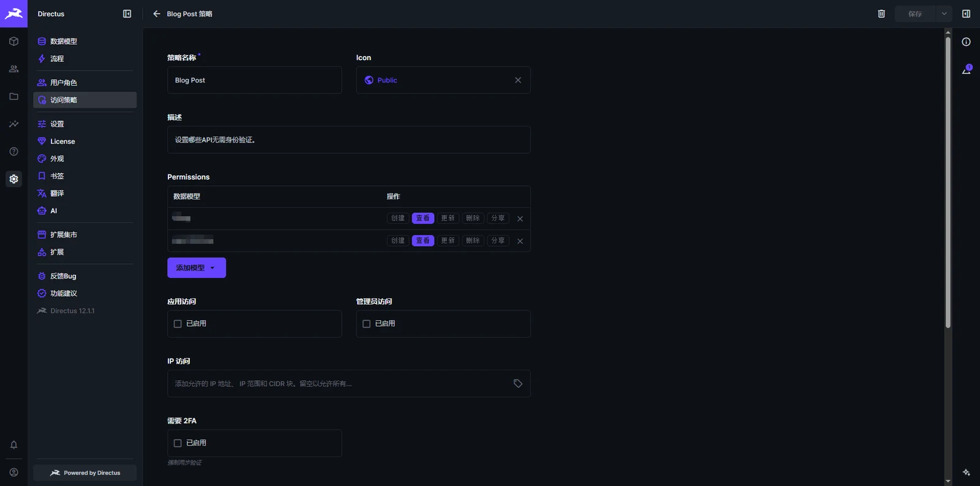This screenshot has height=486, width=980.
Task: Open the License navigation item
Action: pos(85,141)
